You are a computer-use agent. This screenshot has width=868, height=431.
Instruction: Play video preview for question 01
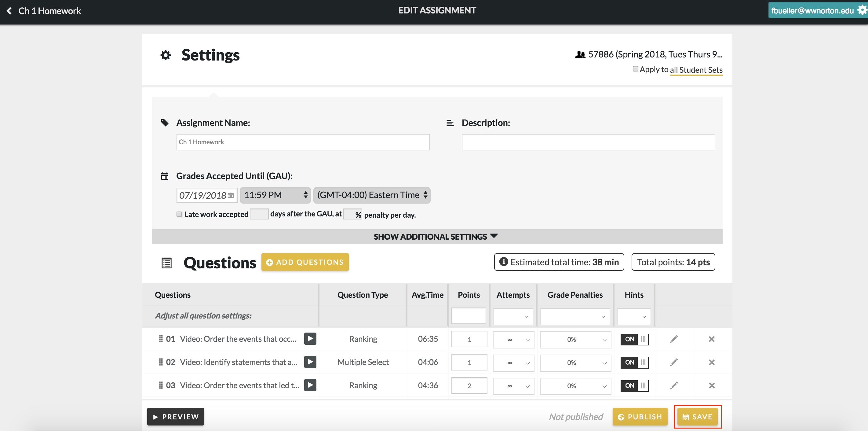tap(310, 339)
